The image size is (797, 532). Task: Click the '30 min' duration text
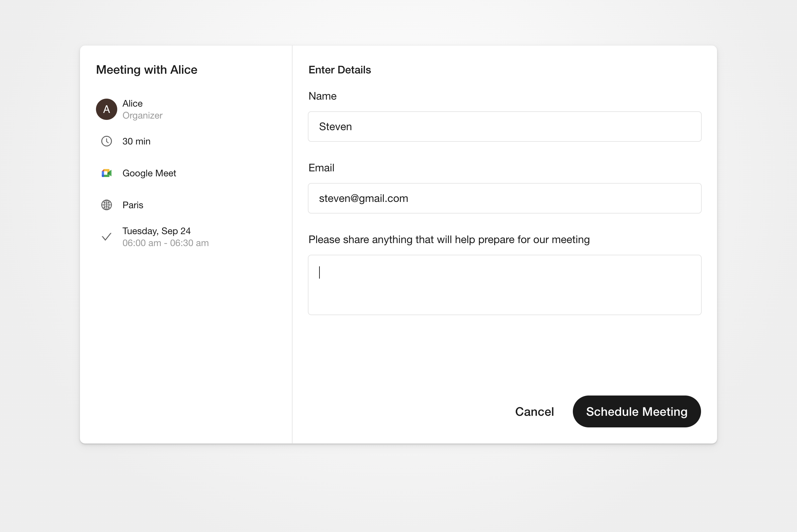click(136, 141)
